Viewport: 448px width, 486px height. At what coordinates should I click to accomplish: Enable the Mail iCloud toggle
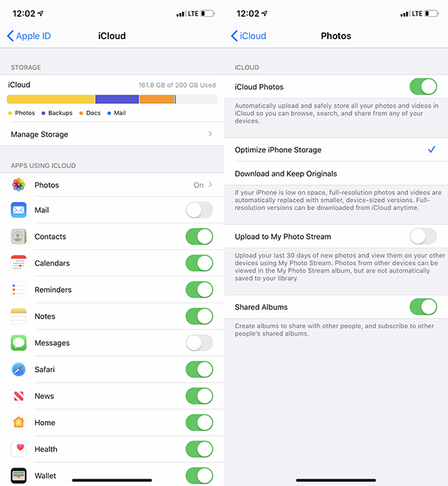click(x=200, y=210)
